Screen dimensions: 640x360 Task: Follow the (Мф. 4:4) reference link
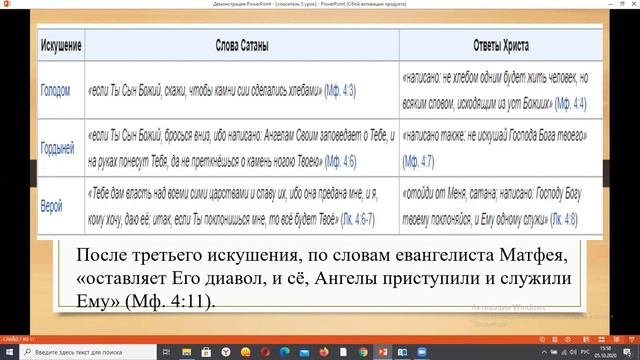[x=571, y=104]
